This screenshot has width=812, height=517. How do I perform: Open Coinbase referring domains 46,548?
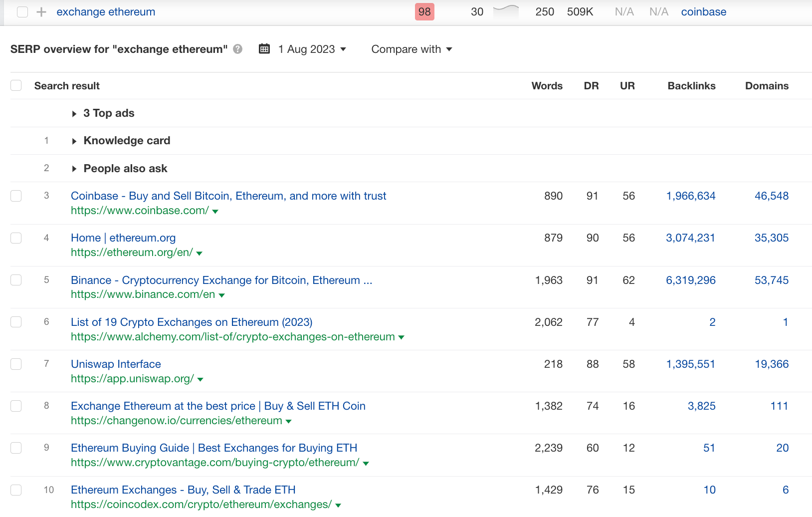pos(772,196)
